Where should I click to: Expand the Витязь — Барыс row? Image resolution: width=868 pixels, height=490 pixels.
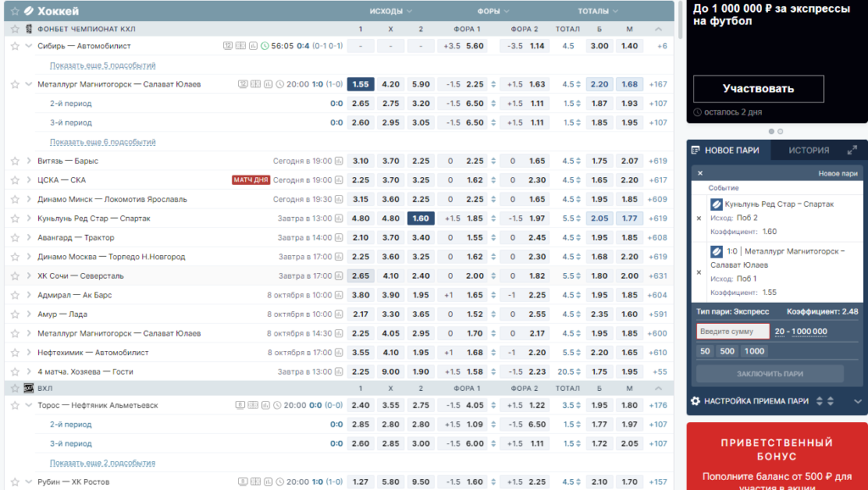29,161
